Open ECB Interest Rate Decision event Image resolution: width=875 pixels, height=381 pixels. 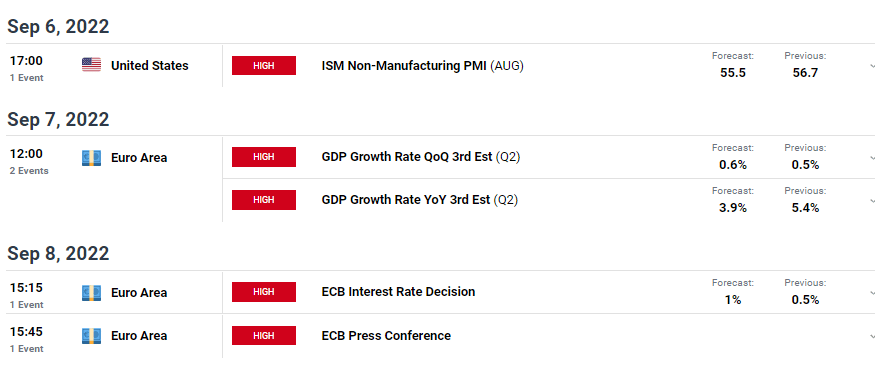[398, 292]
